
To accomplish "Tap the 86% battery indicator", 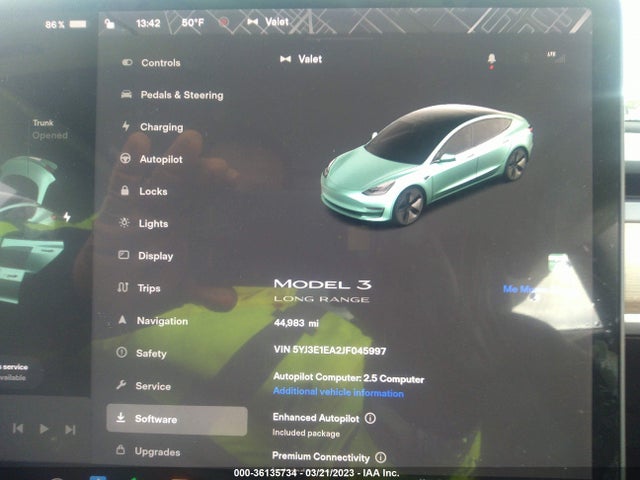I will click(66, 24).
